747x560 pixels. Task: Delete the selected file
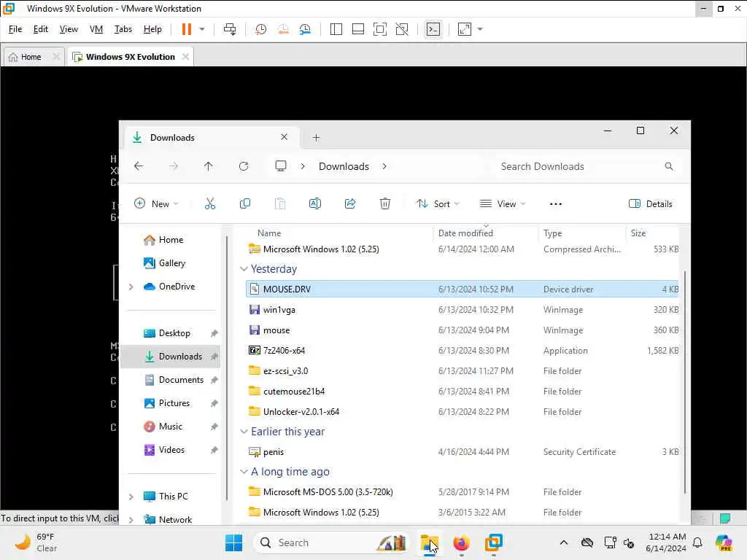coord(385,204)
